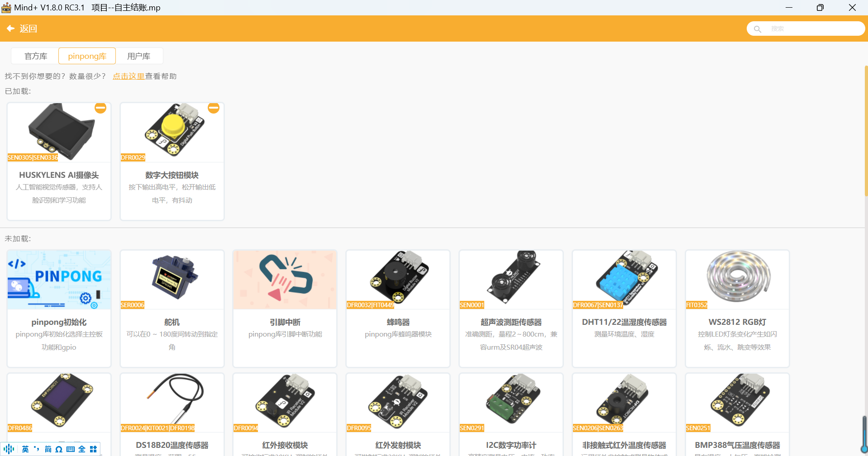Screen dimensions: 868x456
Task: Add the WS2812 RGB light strip
Action: click(738, 309)
